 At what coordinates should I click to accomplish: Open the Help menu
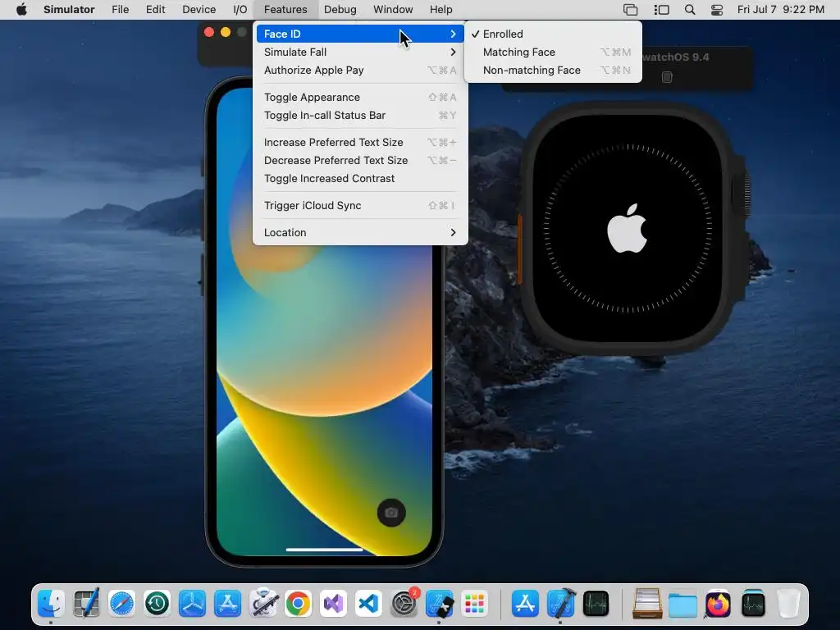(441, 10)
